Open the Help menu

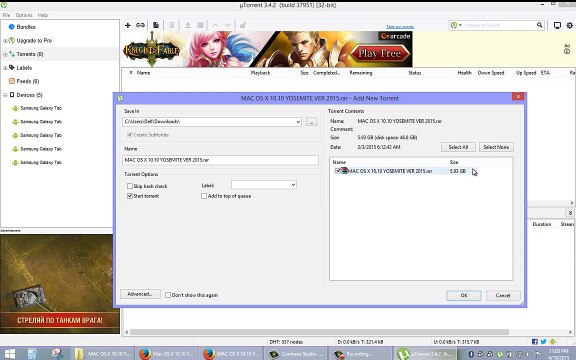point(43,15)
